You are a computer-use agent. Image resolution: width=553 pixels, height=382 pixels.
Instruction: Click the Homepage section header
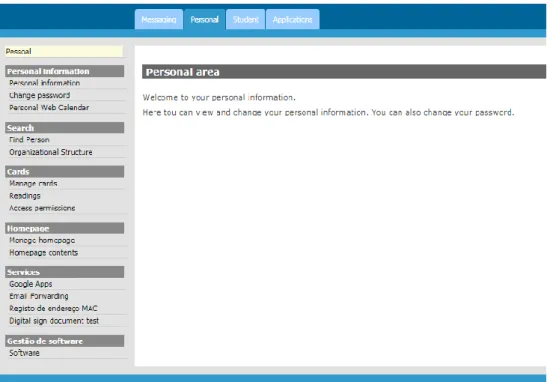point(65,228)
